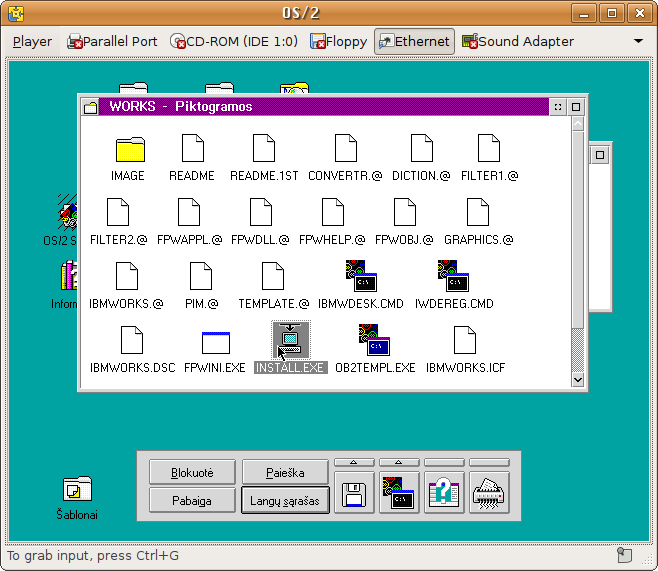This screenshot has height=571, width=658.
Task: Click the player status icon at bottom right
Action: 624,555
